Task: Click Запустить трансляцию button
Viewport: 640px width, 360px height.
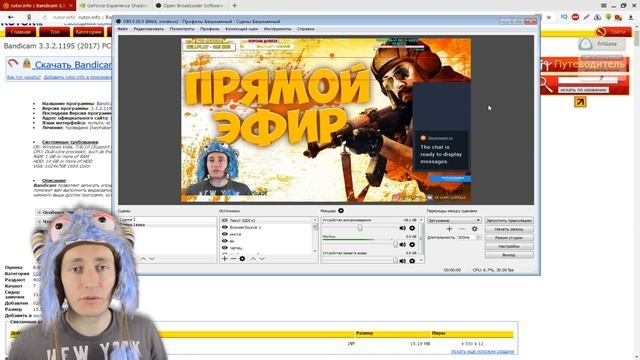Action: click(x=509, y=220)
